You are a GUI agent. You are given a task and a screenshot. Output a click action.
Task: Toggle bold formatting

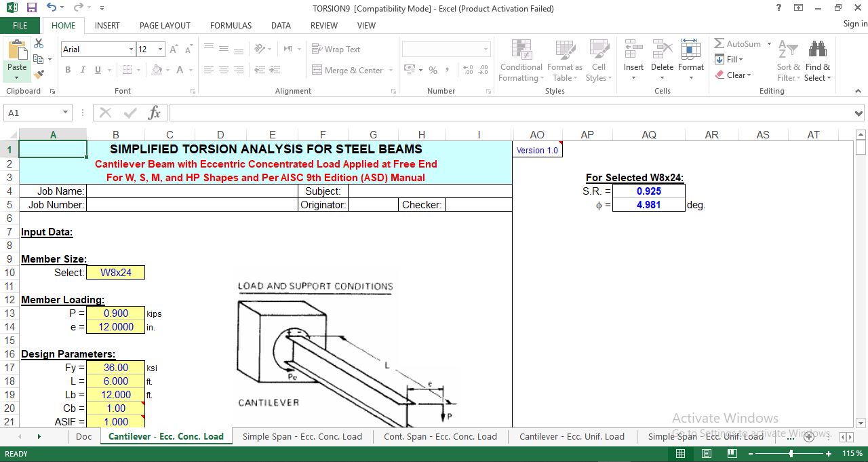point(67,70)
